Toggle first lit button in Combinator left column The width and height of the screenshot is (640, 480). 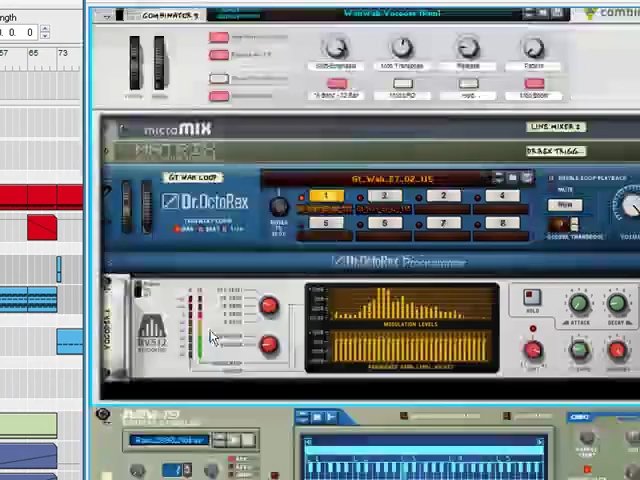pyautogui.click(x=219, y=38)
